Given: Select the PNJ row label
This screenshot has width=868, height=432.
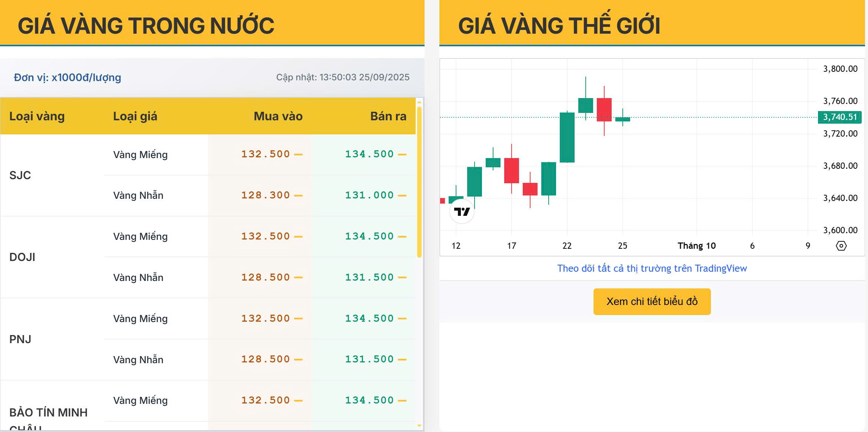Looking at the screenshot, I should [20, 339].
